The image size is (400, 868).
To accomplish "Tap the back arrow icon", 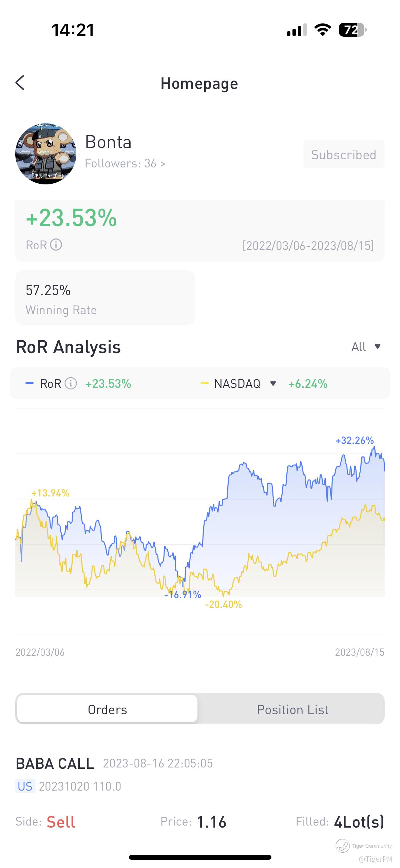I will click(20, 83).
